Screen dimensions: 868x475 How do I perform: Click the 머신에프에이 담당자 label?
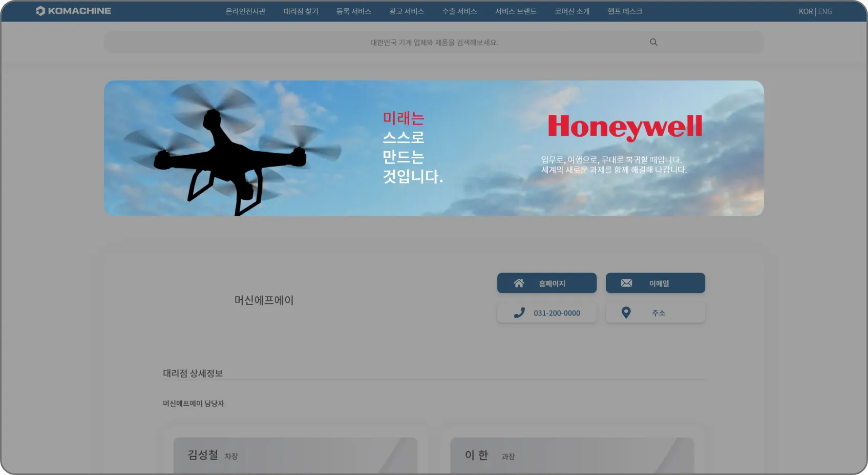click(x=194, y=403)
